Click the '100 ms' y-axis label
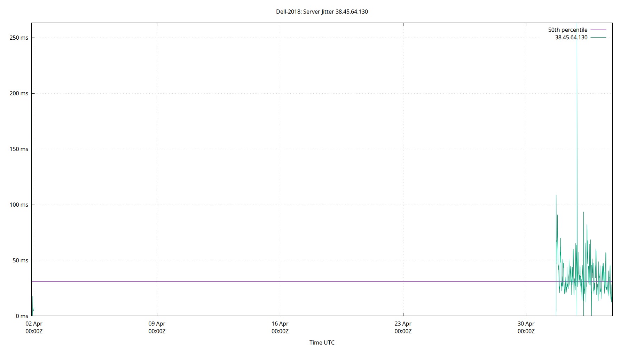Screen dimensions: 644x348 (x=19, y=205)
